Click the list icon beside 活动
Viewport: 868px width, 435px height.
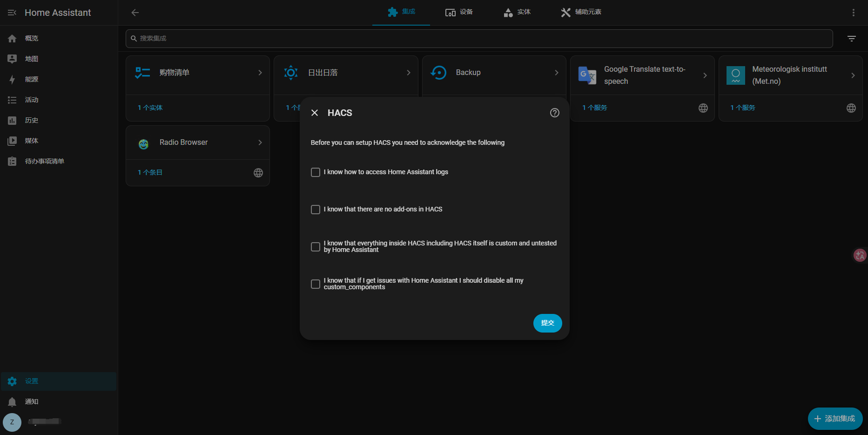pyautogui.click(x=12, y=100)
